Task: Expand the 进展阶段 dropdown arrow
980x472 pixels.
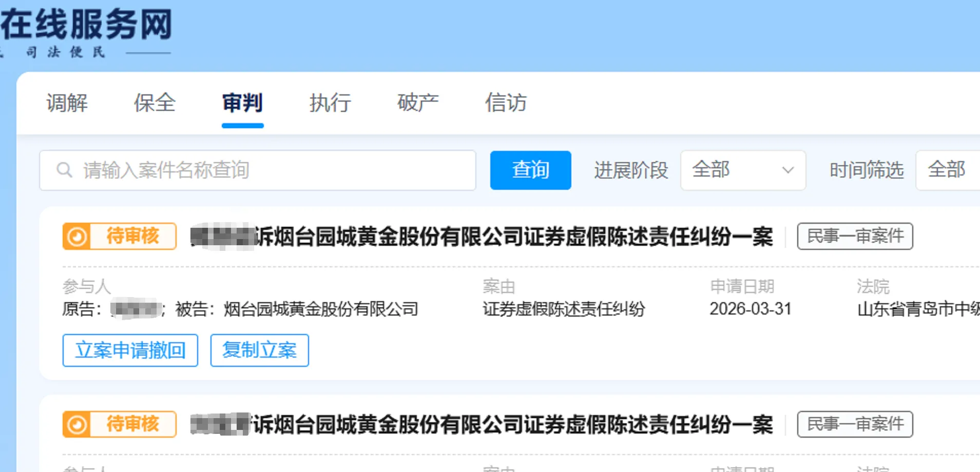Action: tap(787, 170)
